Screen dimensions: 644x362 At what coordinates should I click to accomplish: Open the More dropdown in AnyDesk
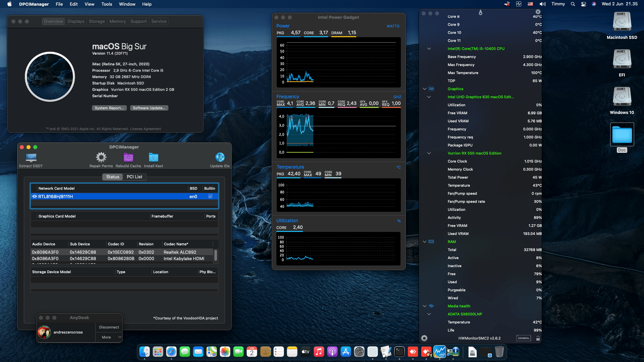tap(109, 337)
